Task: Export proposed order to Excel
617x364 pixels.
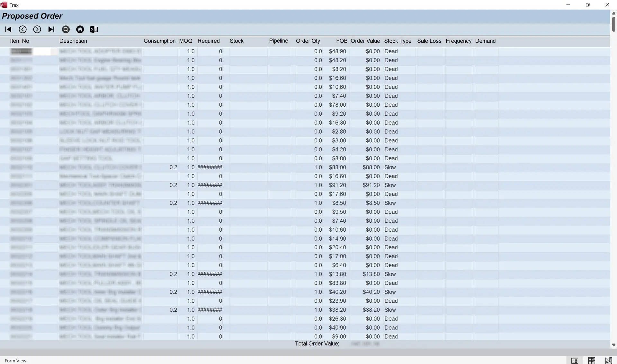Action: point(94,30)
